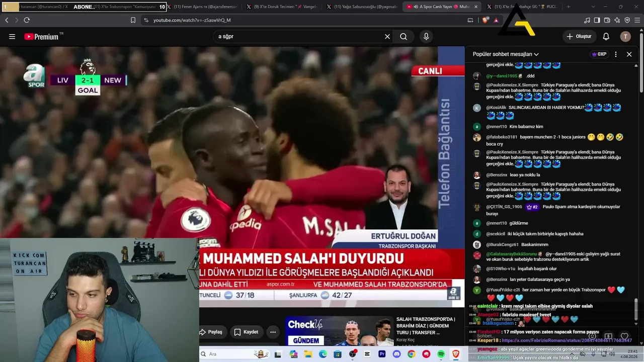Close the live chat panel
Viewport: 644px width, 362px height.
click(629, 54)
